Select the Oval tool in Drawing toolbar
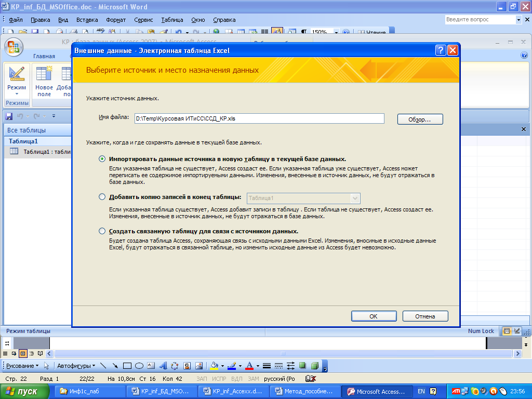Viewport: 532px width, 399px height. (139, 366)
